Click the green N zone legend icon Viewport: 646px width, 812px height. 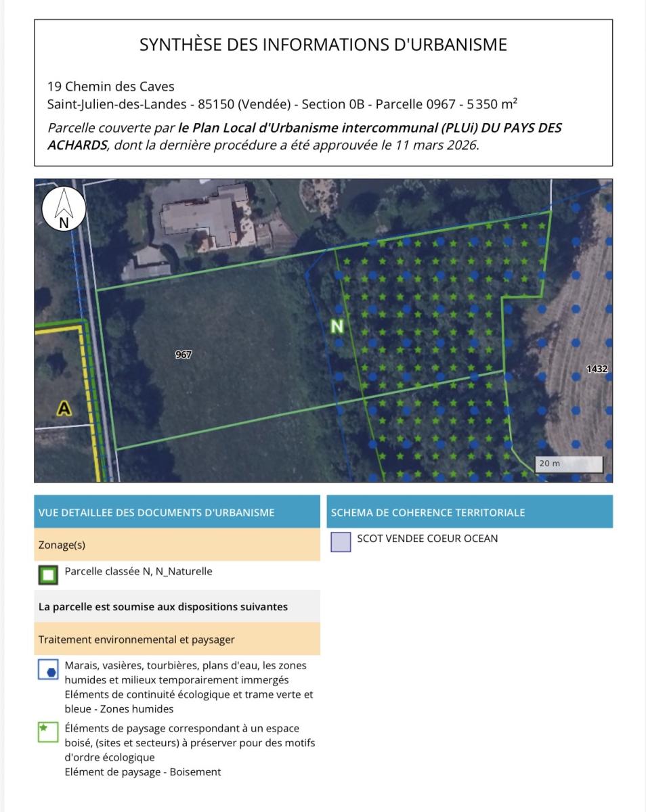tap(47, 575)
